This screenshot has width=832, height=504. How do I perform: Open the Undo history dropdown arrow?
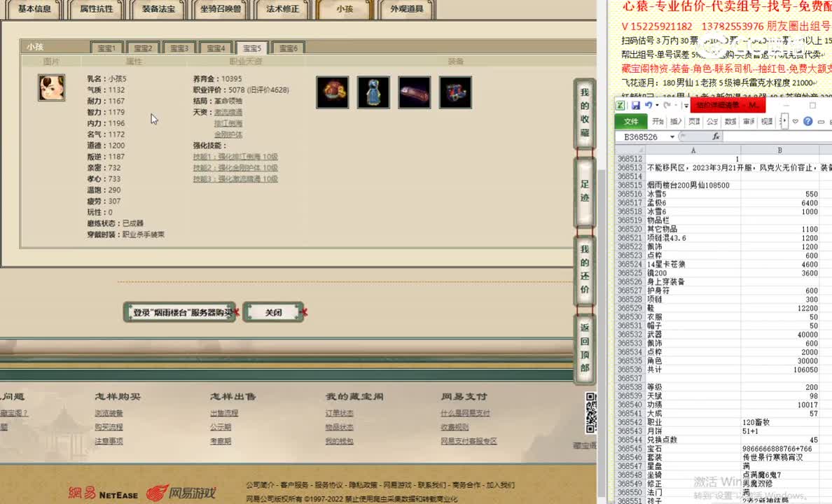point(656,105)
